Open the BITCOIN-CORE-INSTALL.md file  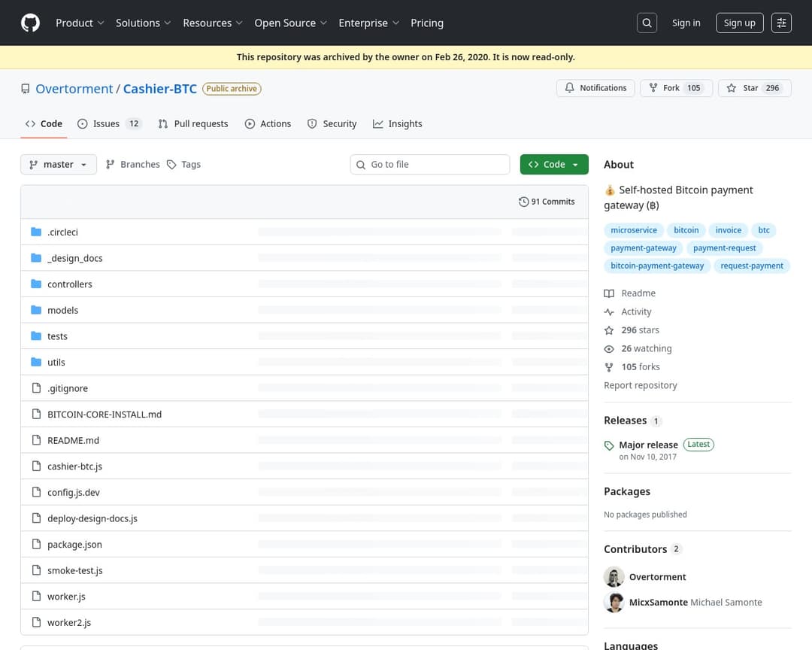tap(105, 415)
